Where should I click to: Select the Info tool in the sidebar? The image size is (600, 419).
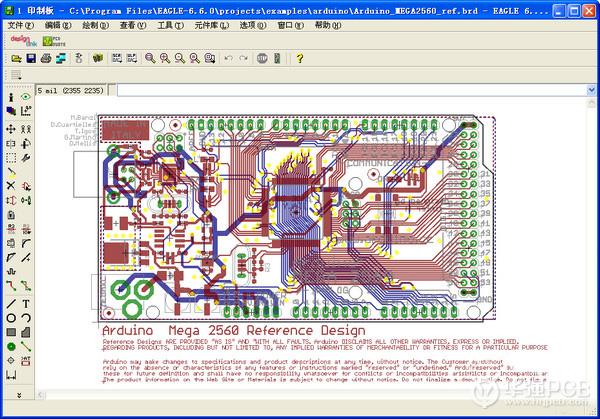[11, 98]
